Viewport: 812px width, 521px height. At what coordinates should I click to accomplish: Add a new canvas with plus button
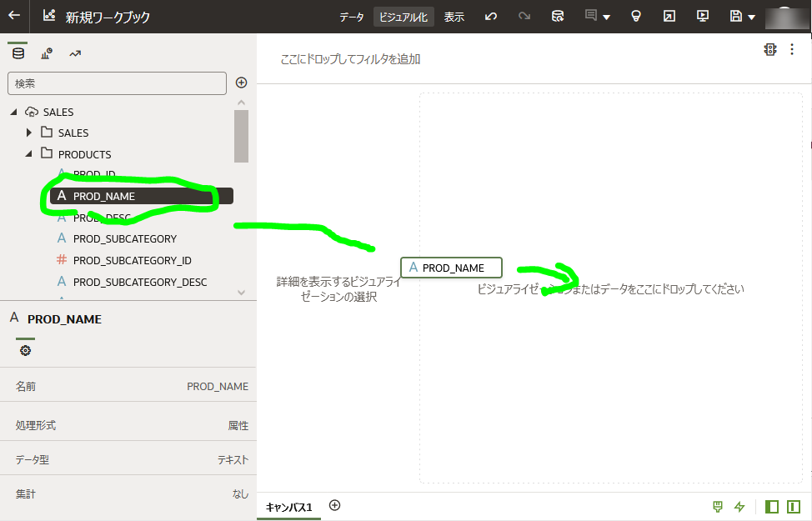click(334, 506)
